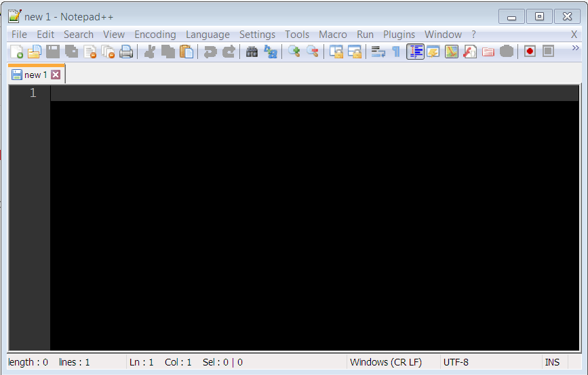Viewport: 588px width, 375px height.
Task: Open Find with the binoculars icon
Action: pyautogui.click(x=252, y=52)
